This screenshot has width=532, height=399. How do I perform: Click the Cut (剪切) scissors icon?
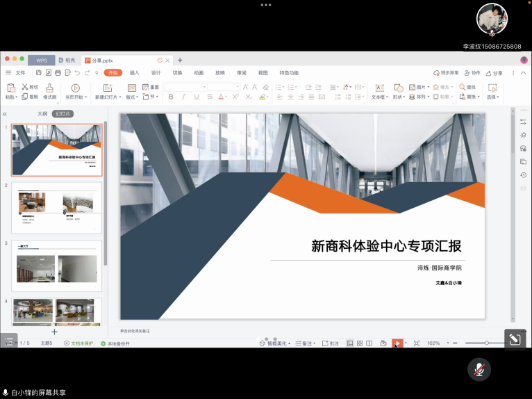[x=25, y=87]
